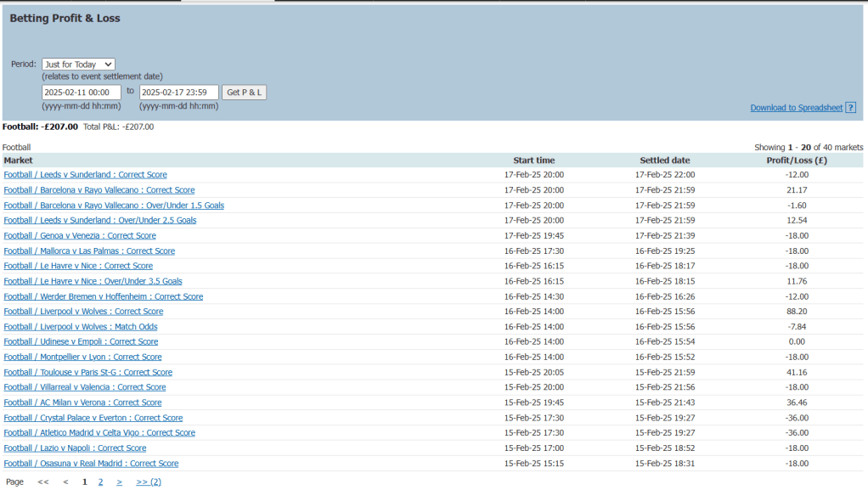This screenshot has height=490, width=868.
Task: Open AC Milan v Verona Correct Score
Action: [82, 403]
